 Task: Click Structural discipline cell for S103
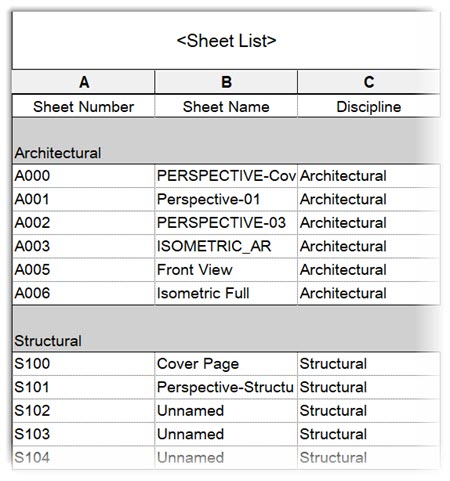[369, 434]
